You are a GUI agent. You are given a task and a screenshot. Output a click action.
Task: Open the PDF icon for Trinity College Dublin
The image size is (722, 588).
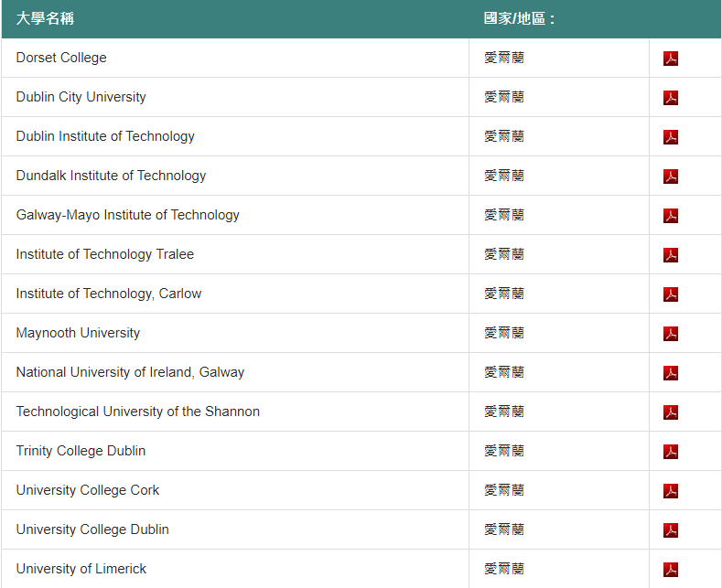[671, 452]
